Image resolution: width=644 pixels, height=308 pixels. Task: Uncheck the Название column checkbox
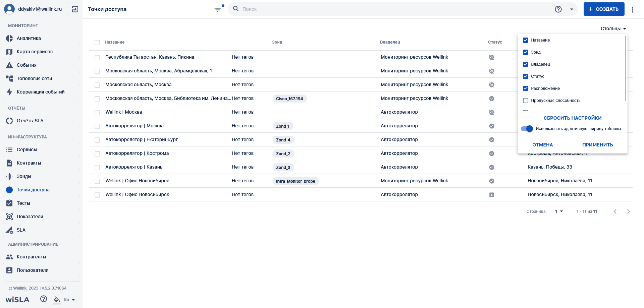526,40
